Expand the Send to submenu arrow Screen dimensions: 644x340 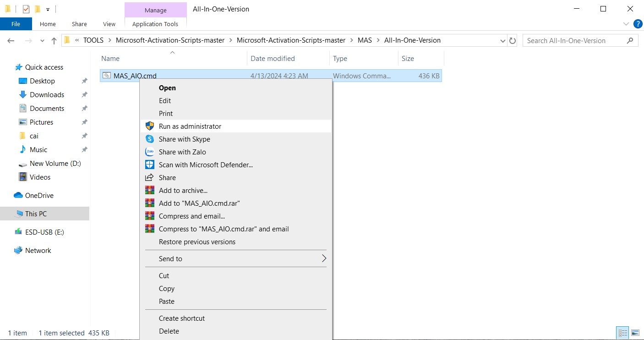click(x=324, y=258)
